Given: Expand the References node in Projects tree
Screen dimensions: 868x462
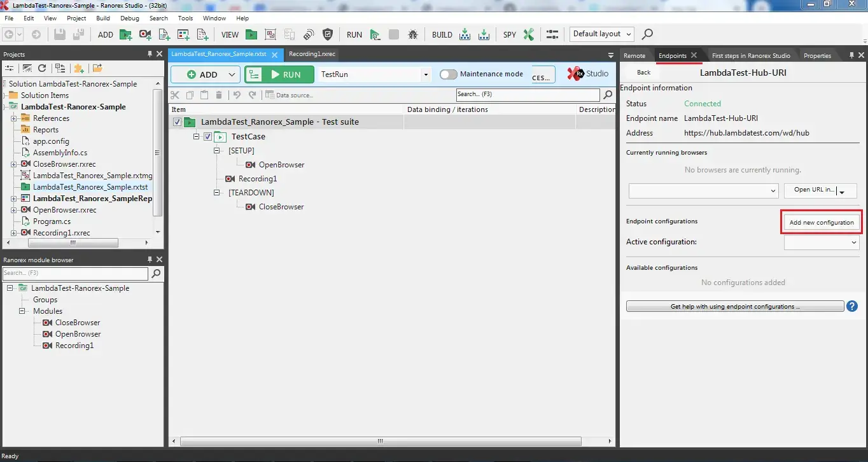Looking at the screenshot, I should (14, 118).
